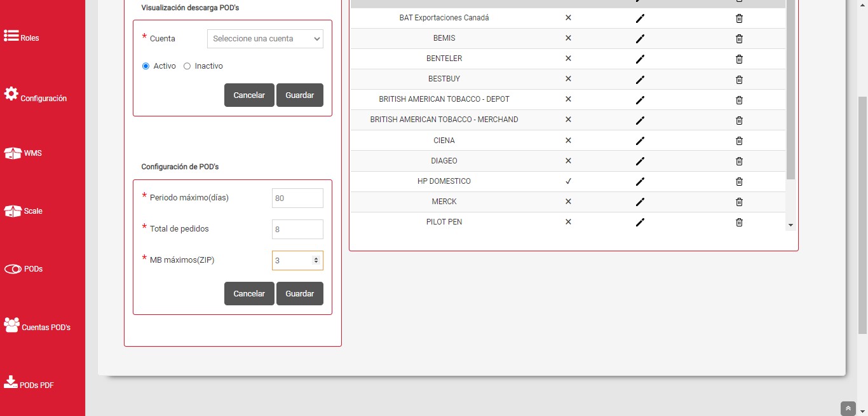Click the trash icon for PILOT PEN
The width and height of the screenshot is (868, 416).
click(739, 222)
